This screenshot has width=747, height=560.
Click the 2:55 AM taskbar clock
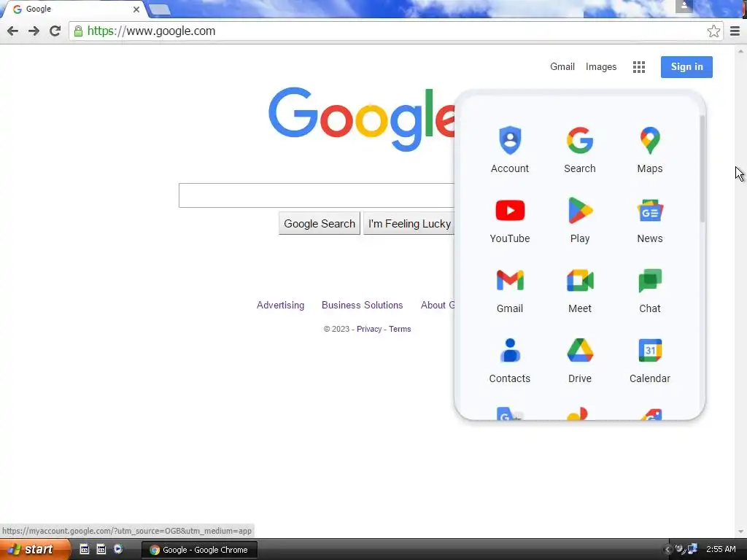tap(721, 549)
